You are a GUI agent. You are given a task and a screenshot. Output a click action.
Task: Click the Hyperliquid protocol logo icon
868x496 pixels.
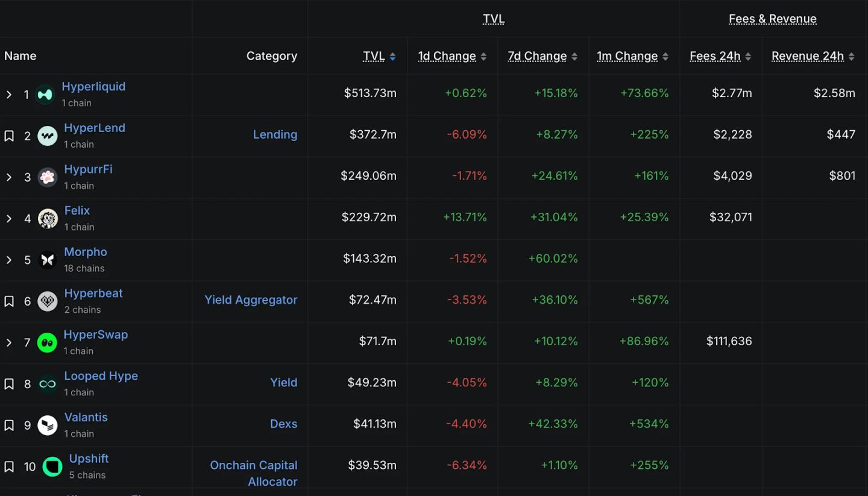point(45,95)
